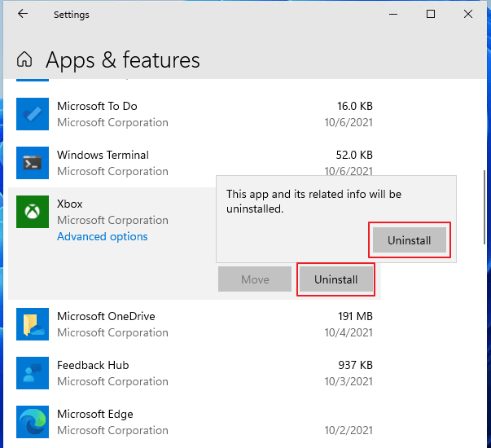Screen dimensions: 491x448
Task: Click the 937 KB size value
Action: point(355,365)
